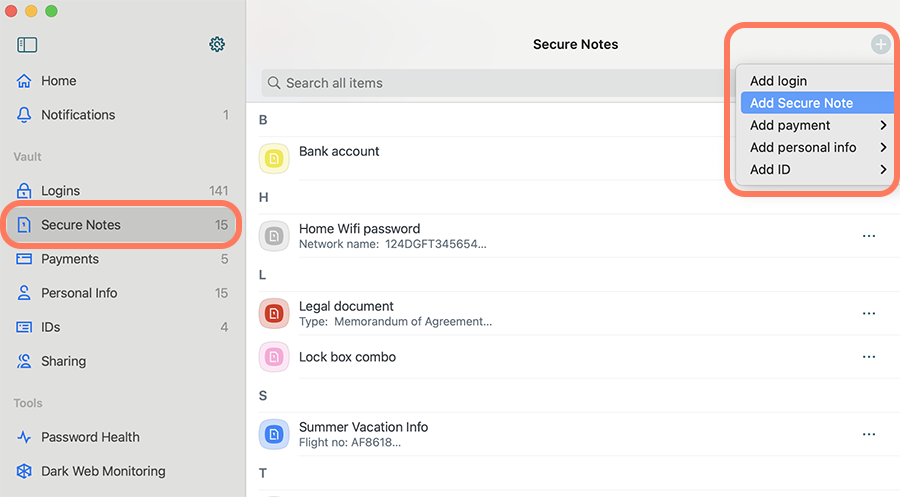
Task: Click the red Legal document note icon
Action: click(x=274, y=313)
